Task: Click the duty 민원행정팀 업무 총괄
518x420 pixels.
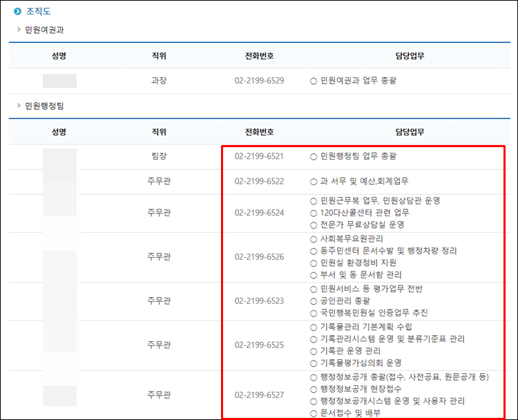Action: 358,156
